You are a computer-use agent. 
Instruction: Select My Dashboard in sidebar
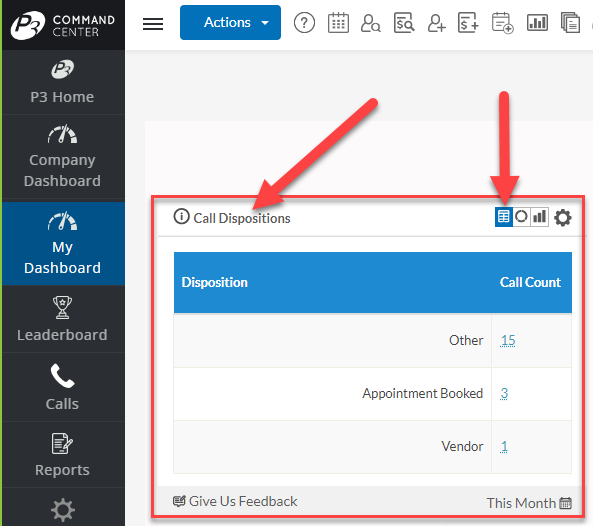[62, 244]
